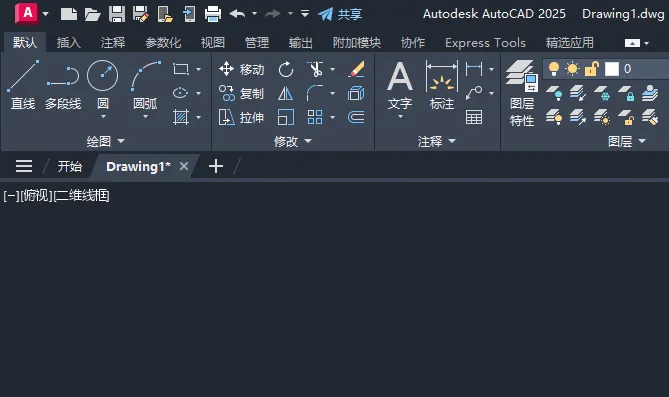Open the 文字 text dropdown arrow

pos(400,117)
